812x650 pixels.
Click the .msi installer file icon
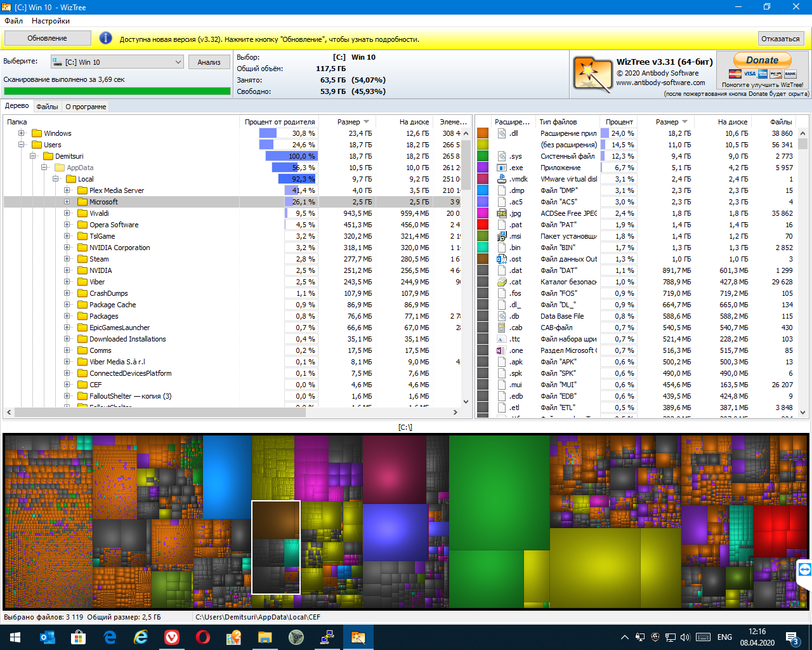coord(502,236)
